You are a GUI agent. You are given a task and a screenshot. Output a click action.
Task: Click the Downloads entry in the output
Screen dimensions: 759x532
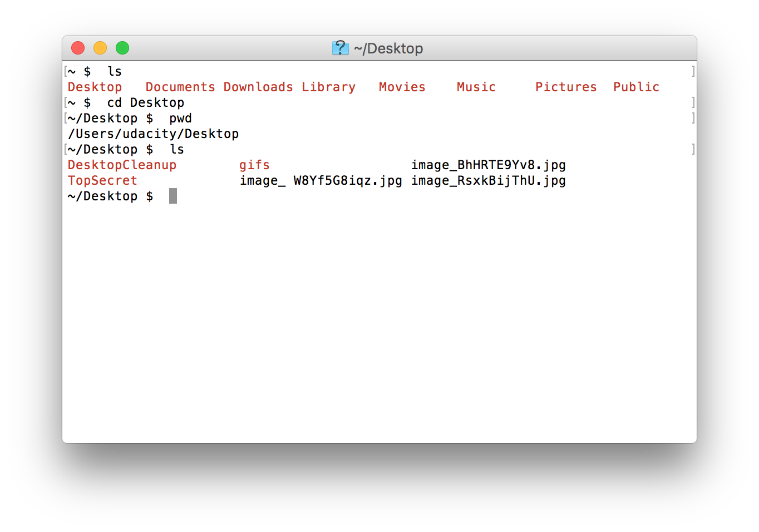(258, 87)
